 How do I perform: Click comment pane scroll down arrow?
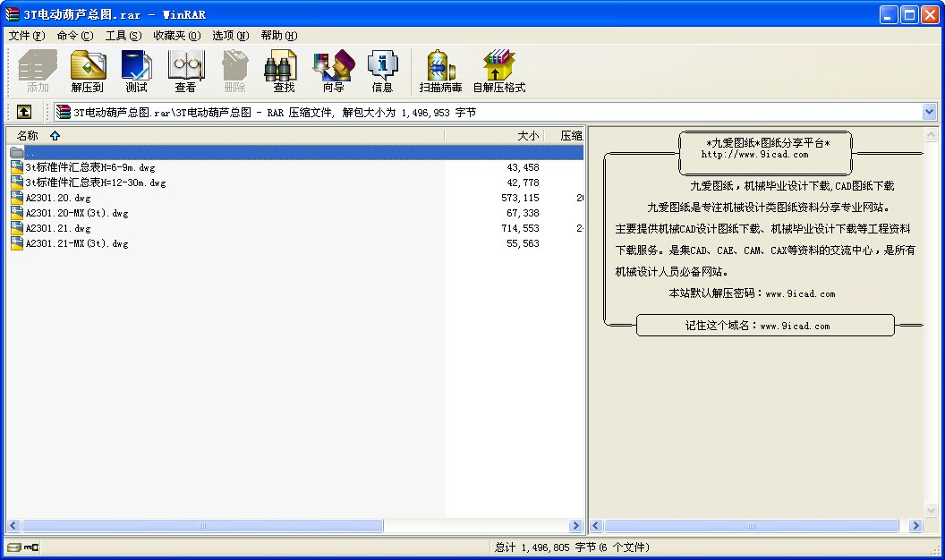pyautogui.click(x=932, y=511)
